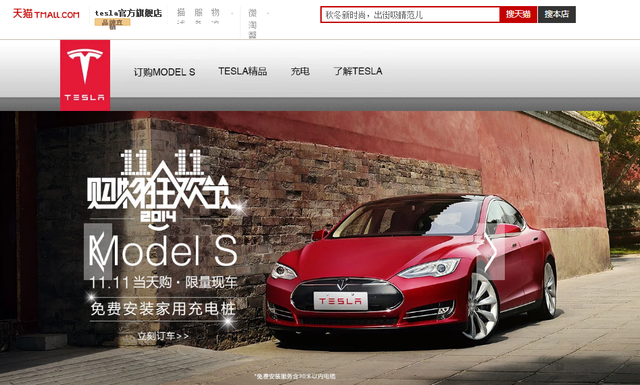The width and height of the screenshot is (640, 385).
Task: Go to previous banner slide arrow
Action: pyautogui.click(x=98, y=251)
